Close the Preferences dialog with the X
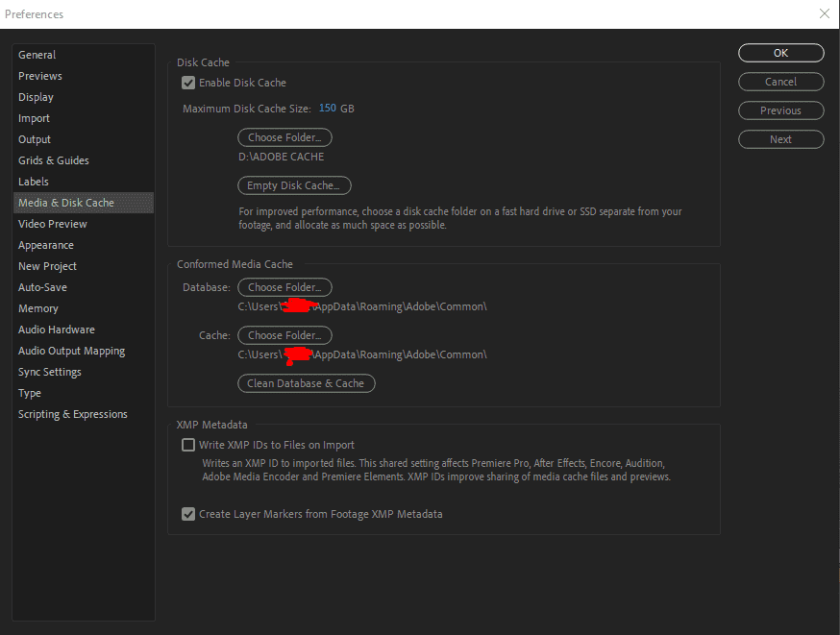This screenshot has height=635, width=840. [x=825, y=13]
